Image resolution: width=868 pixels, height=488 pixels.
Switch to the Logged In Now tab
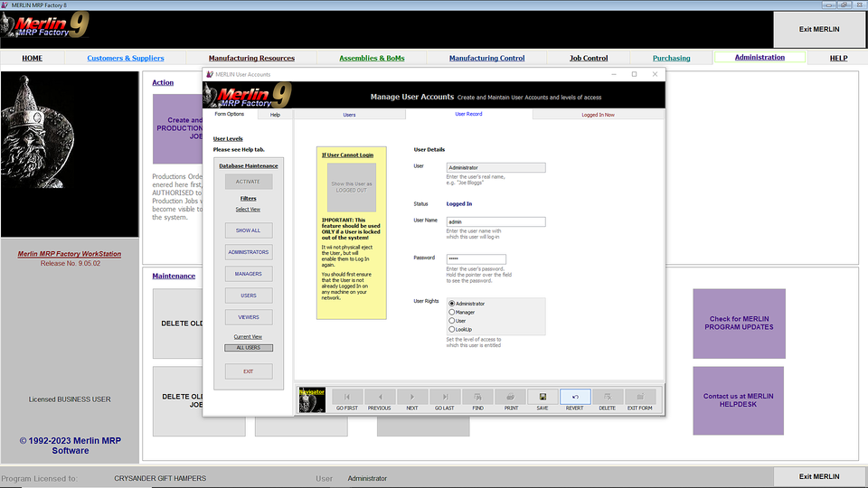click(598, 115)
